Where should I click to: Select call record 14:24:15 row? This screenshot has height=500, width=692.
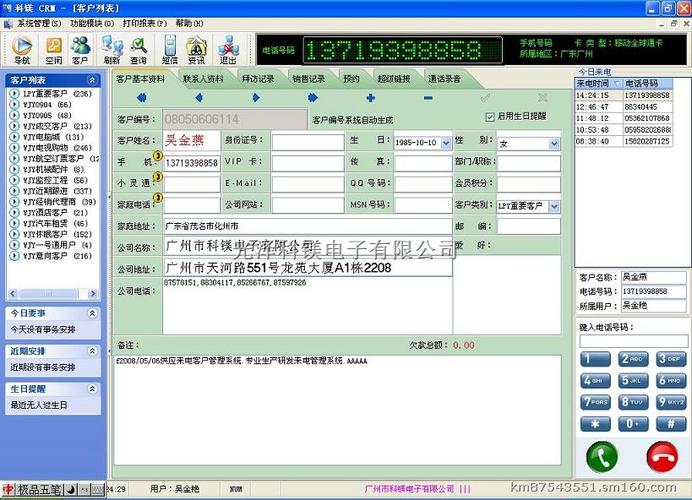624,95
